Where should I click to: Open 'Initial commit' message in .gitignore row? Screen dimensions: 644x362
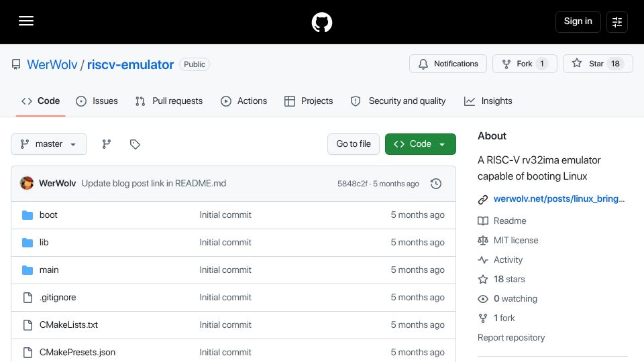click(x=225, y=298)
